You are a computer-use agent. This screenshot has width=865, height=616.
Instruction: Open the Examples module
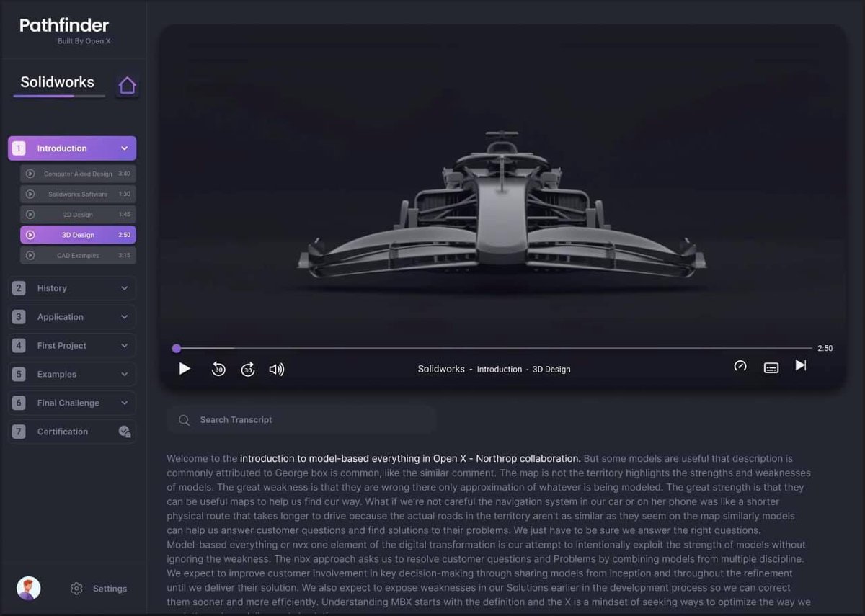(x=72, y=375)
